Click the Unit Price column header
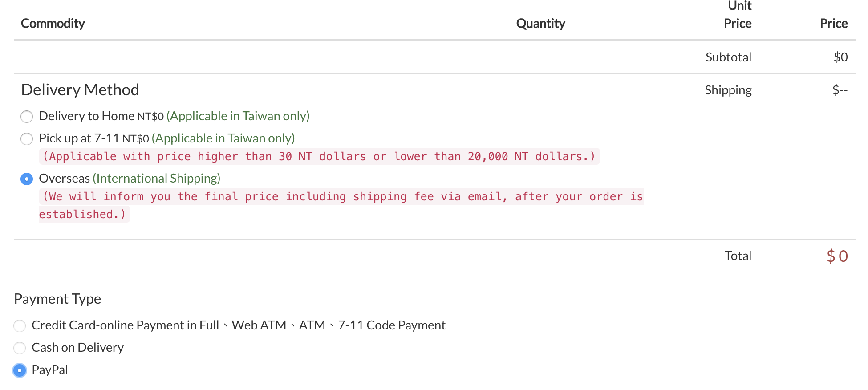 click(x=738, y=15)
